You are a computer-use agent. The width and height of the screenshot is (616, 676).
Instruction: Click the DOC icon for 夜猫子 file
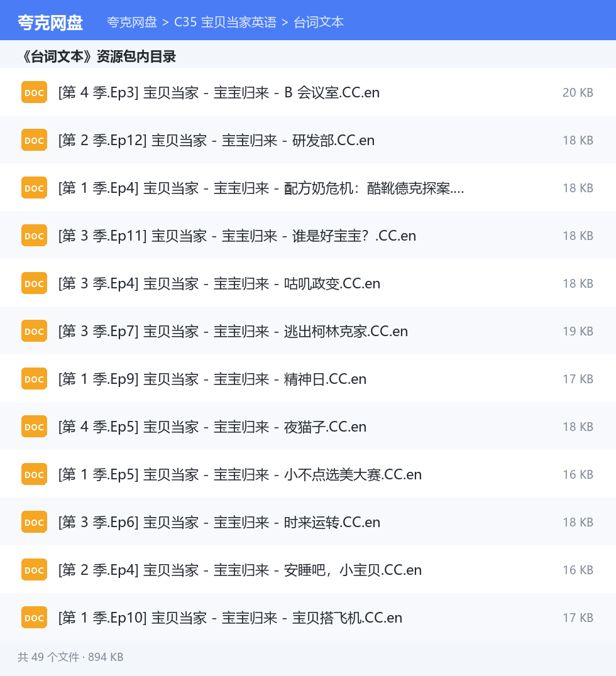(x=34, y=427)
